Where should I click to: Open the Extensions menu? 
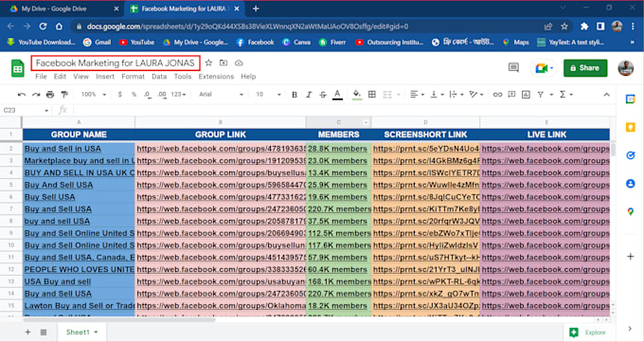(216, 77)
